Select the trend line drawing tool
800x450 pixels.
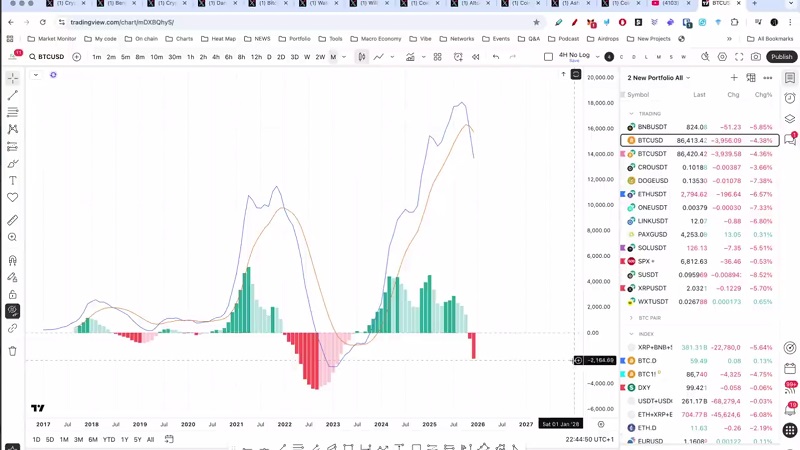[13, 95]
